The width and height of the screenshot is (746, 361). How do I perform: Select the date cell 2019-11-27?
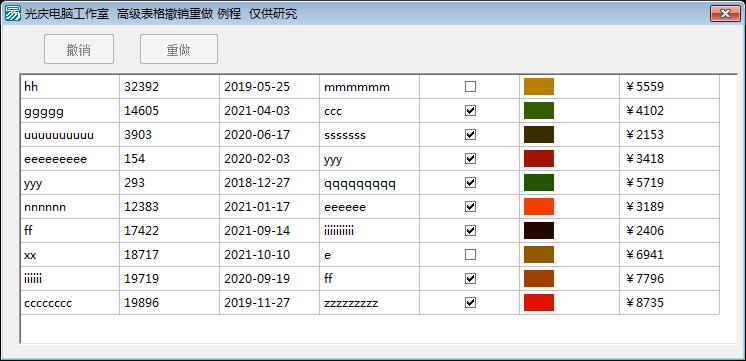pos(269,302)
